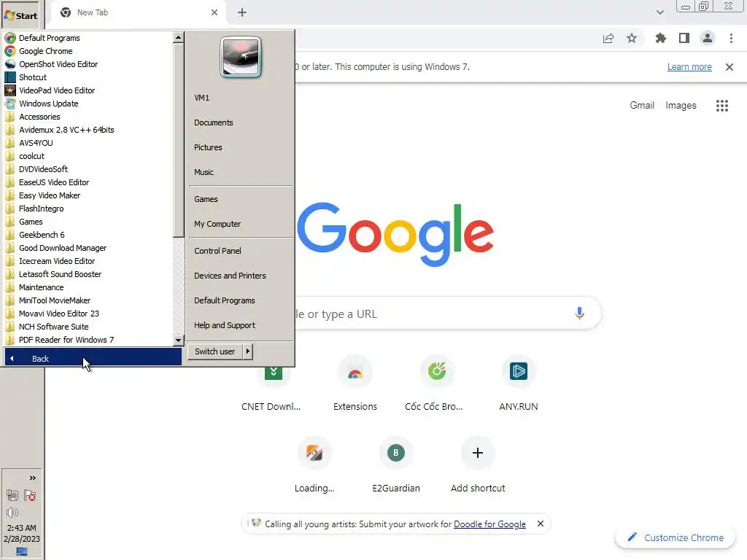This screenshot has height=560, width=747.
Task: Follow the Learn more link
Action: 689,67
